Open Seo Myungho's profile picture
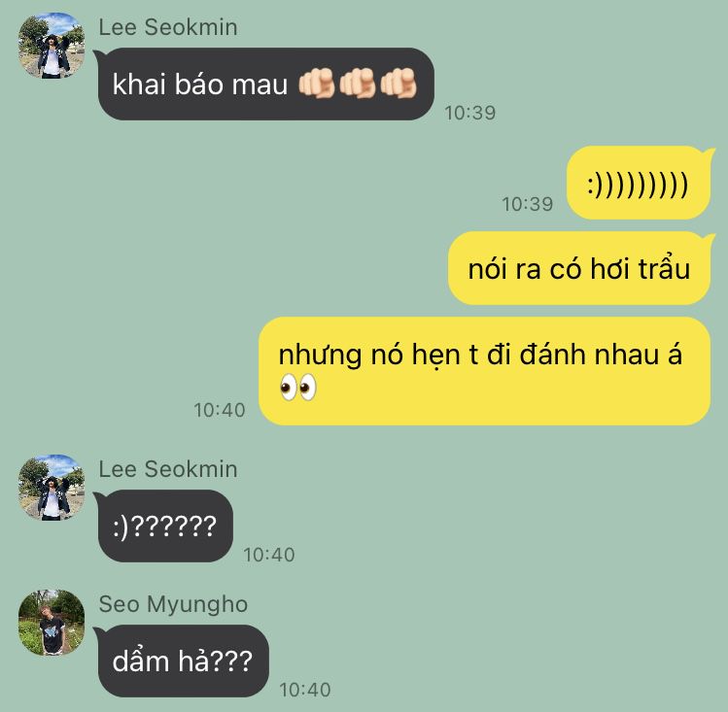This screenshot has height=712, width=728. 52,623
